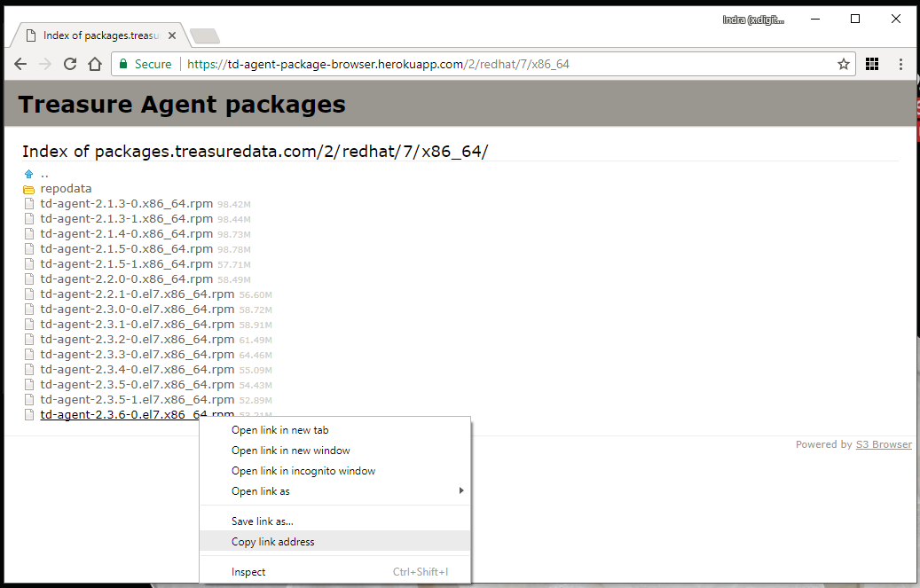Image resolution: width=920 pixels, height=588 pixels.
Task: Click the grayed-out forward arrow icon
Action: point(45,64)
